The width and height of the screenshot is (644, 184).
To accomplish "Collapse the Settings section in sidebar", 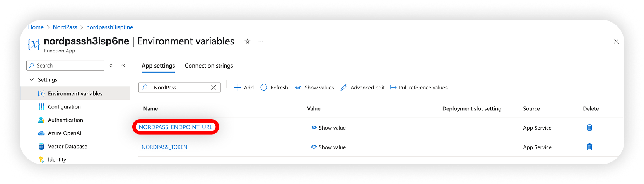I will [31, 80].
